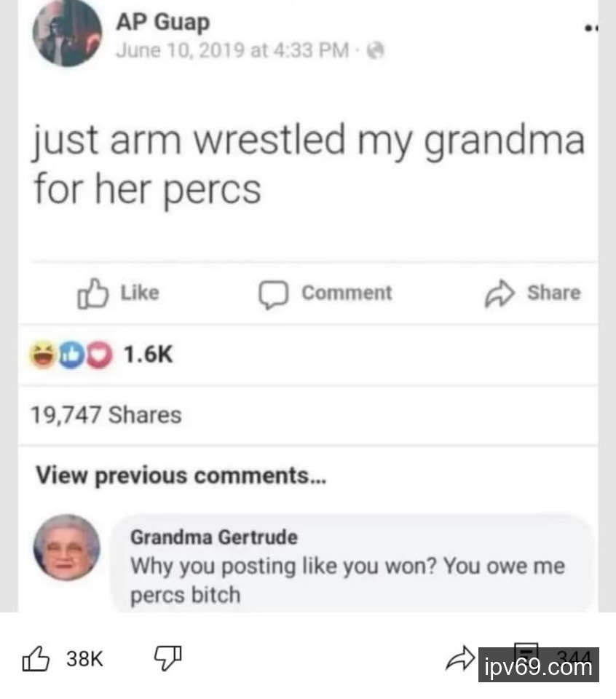Click the Like thumbs-up icon on post

pos(92,293)
